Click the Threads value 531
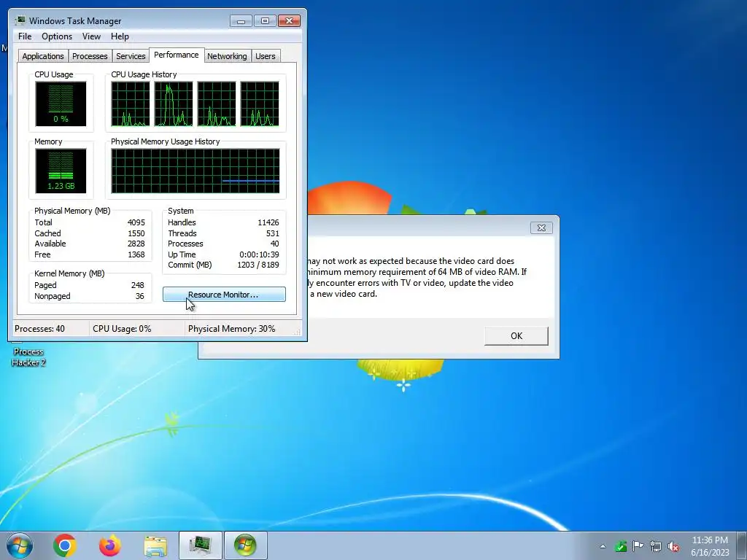 coord(273,233)
